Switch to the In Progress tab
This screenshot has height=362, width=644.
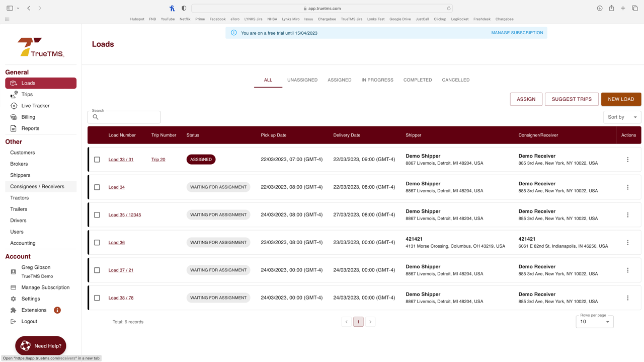point(377,80)
